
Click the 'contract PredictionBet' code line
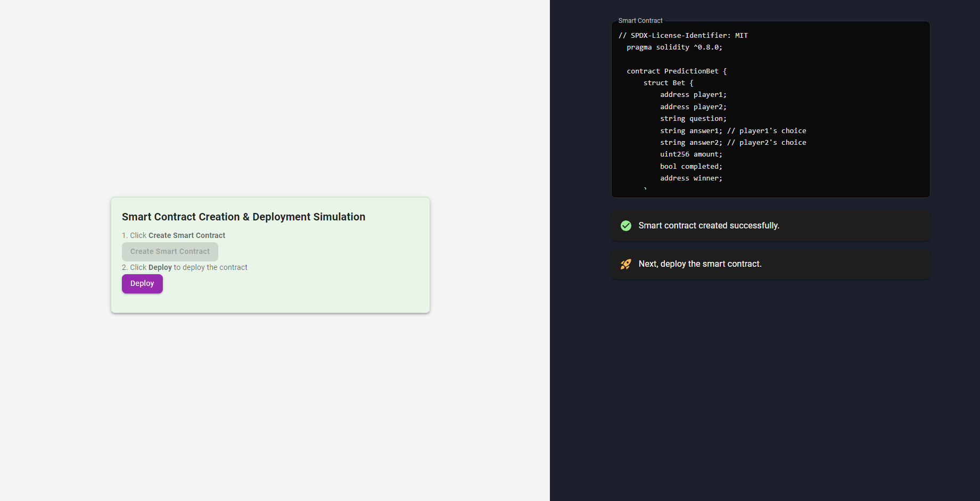[677, 71]
